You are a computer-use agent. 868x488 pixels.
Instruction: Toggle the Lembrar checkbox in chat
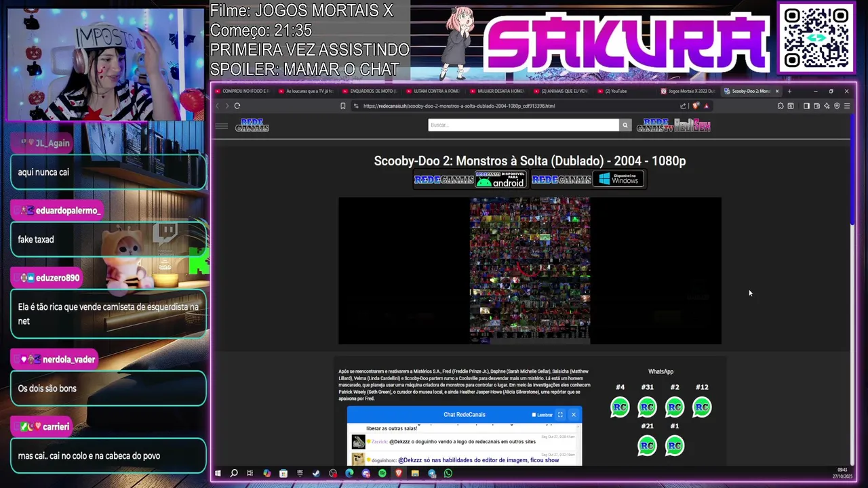click(x=534, y=415)
